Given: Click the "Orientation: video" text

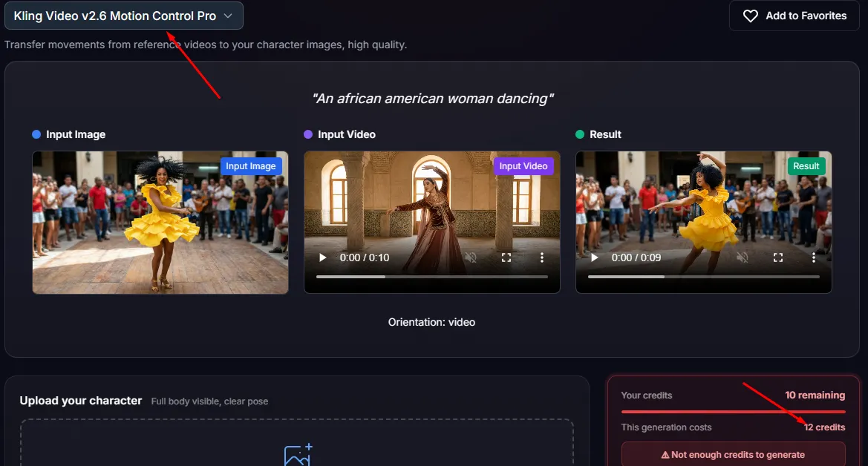Looking at the screenshot, I should point(432,322).
